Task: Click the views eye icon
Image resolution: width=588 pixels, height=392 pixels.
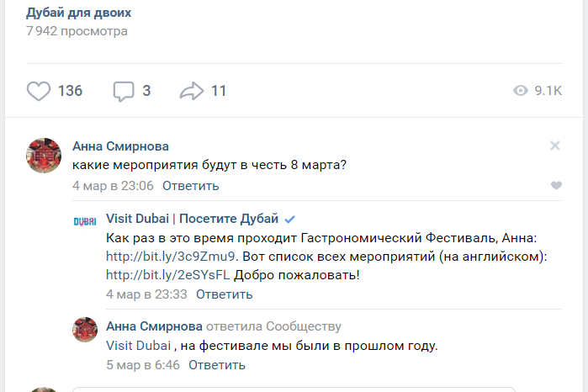Action: [x=521, y=91]
